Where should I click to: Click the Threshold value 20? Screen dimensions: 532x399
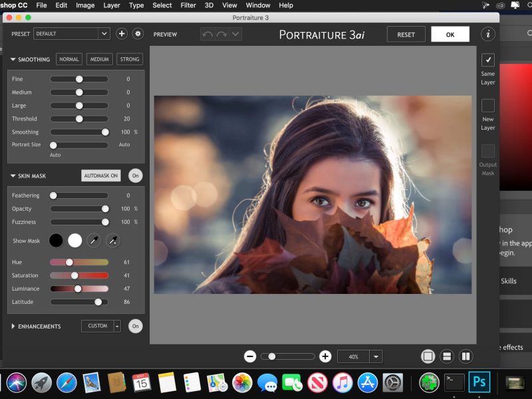[126, 119]
